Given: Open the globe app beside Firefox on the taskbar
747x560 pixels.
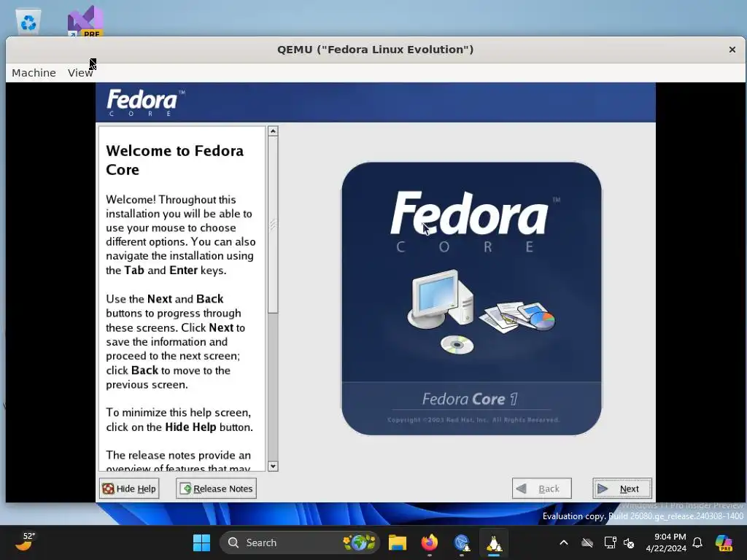Looking at the screenshot, I should (462, 542).
